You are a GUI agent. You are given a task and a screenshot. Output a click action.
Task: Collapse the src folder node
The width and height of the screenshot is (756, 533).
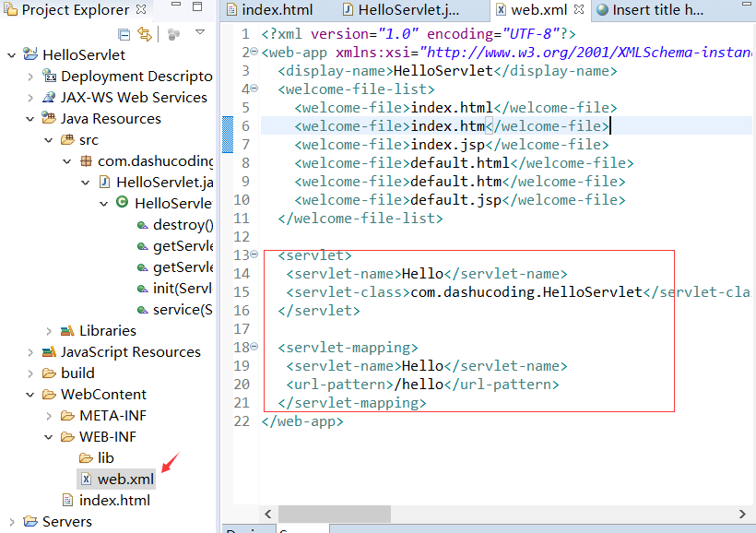49,140
